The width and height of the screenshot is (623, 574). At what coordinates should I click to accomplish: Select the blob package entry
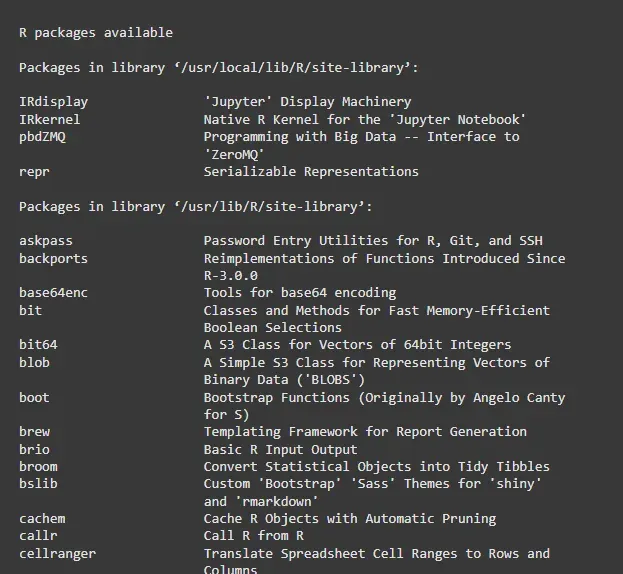34,362
